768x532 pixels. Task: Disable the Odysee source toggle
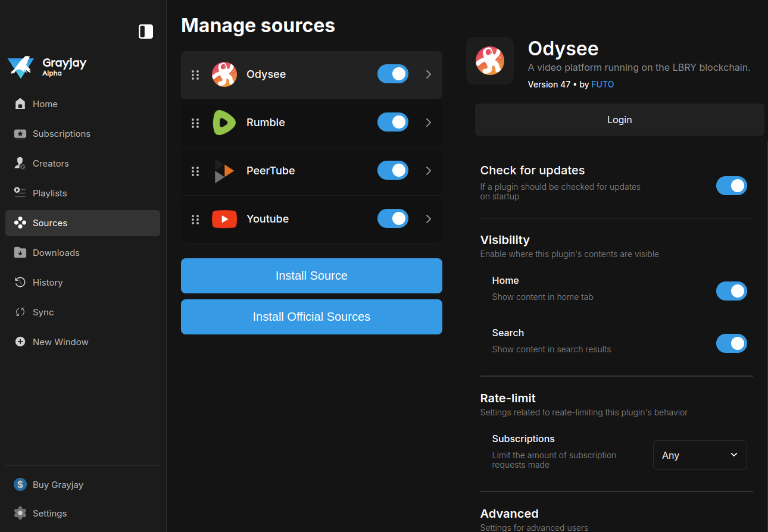(393, 74)
